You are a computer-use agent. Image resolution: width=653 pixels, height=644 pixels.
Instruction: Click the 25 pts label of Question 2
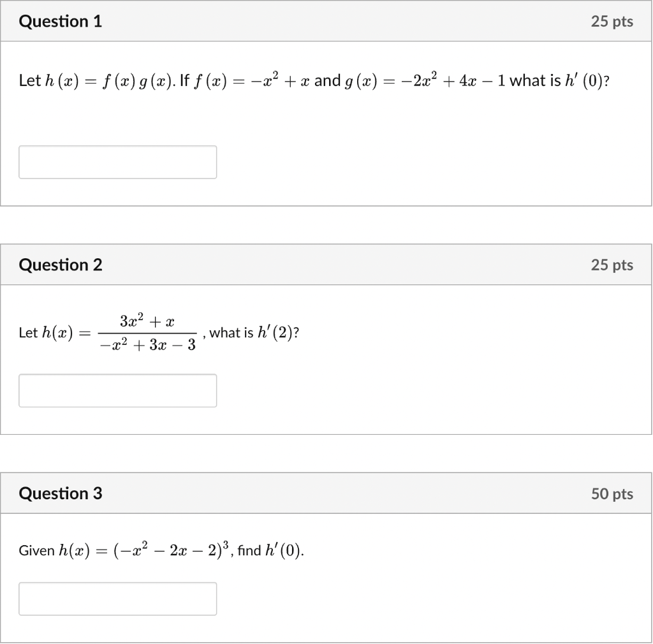(612, 265)
